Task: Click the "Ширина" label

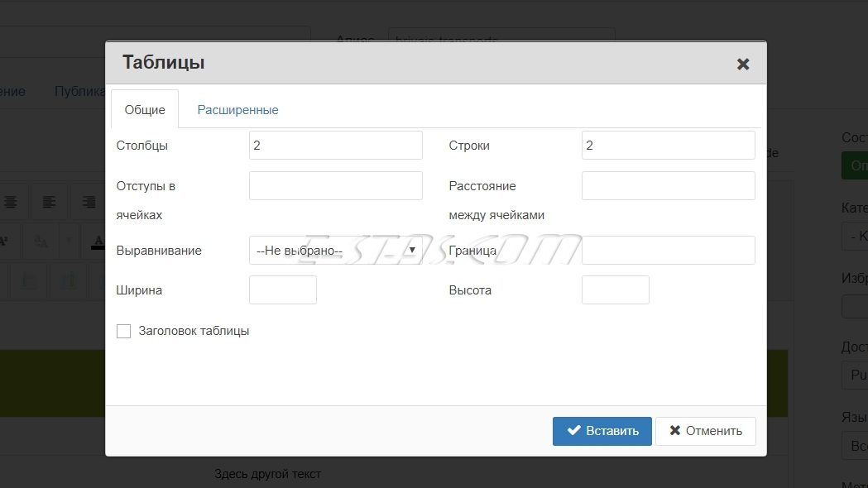Action: point(139,290)
